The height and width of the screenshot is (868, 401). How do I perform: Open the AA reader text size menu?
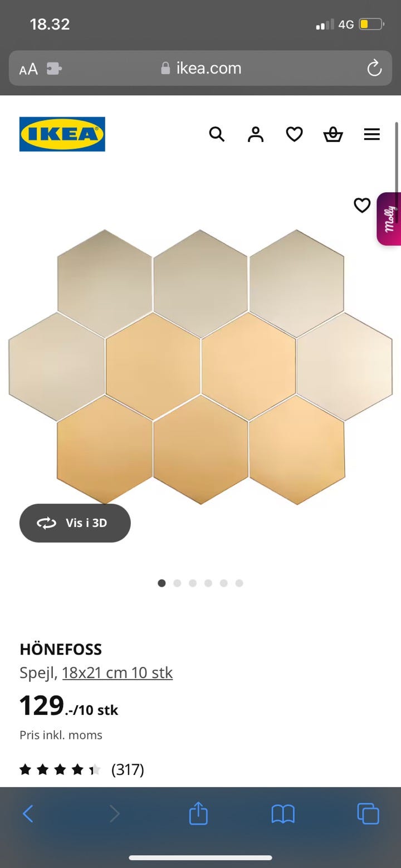click(x=28, y=69)
